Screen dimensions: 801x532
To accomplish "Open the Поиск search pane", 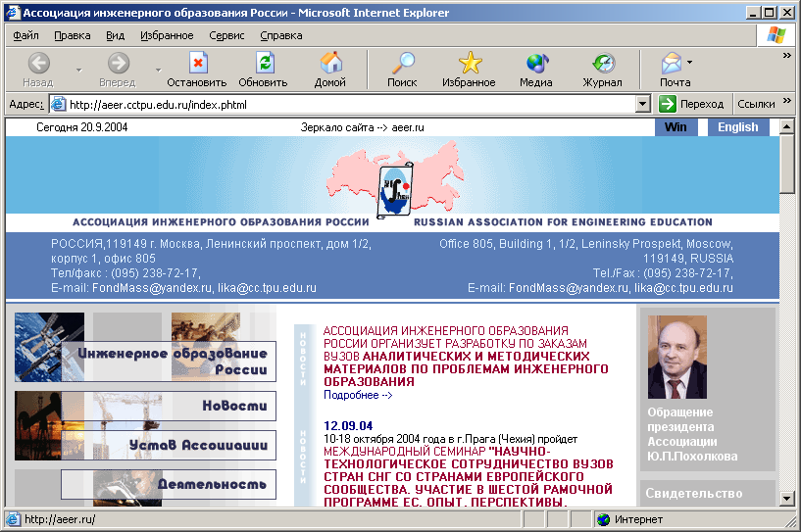I will [x=402, y=70].
